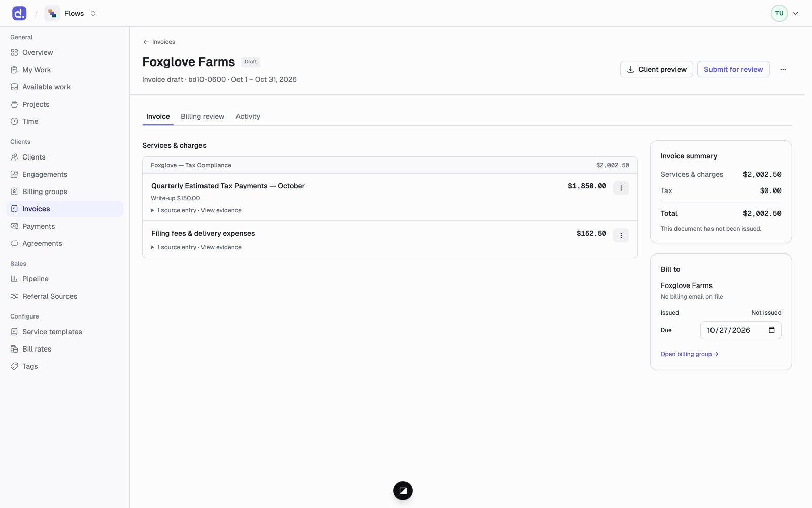Open Available work in sidebar
Viewport: 812px width, 508px height.
tap(64, 87)
